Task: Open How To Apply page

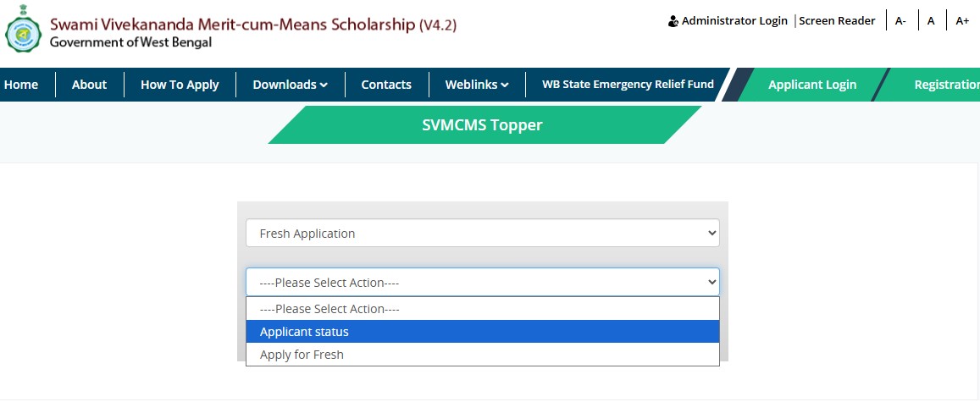Action: [x=180, y=85]
